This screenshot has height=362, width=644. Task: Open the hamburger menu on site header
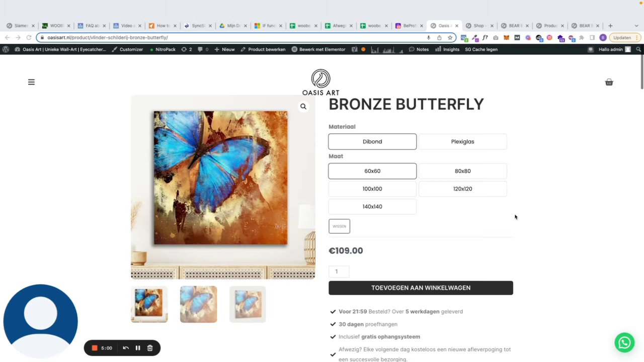coord(31,82)
